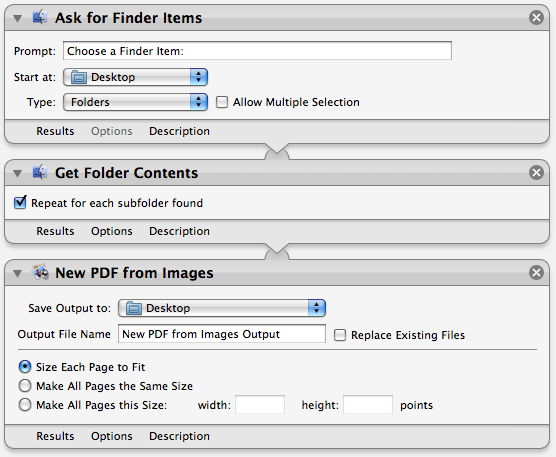Uncheck Repeat for each subfolder found

point(20,202)
